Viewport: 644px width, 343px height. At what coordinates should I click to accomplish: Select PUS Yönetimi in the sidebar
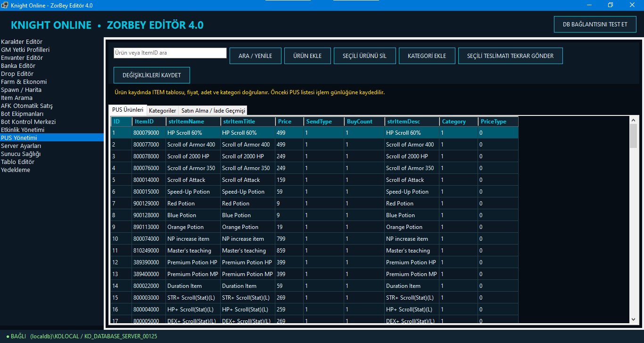[x=52, y=138]
